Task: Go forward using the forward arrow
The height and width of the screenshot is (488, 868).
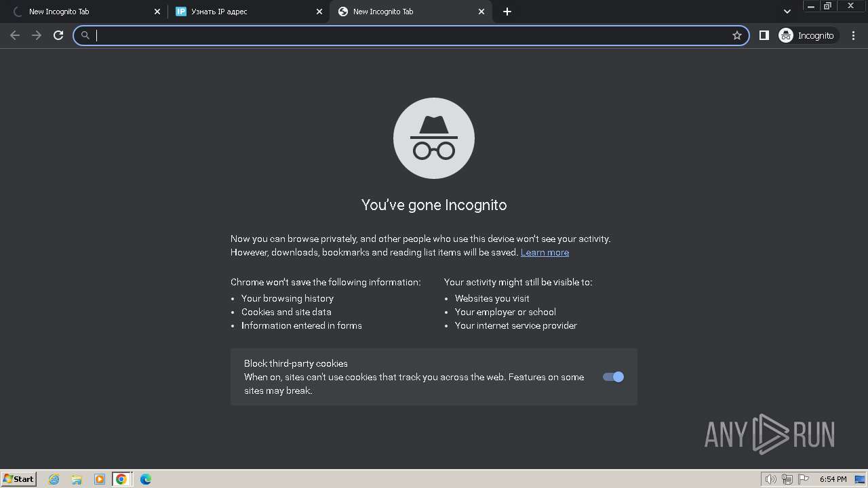Action: pos(37,35)
